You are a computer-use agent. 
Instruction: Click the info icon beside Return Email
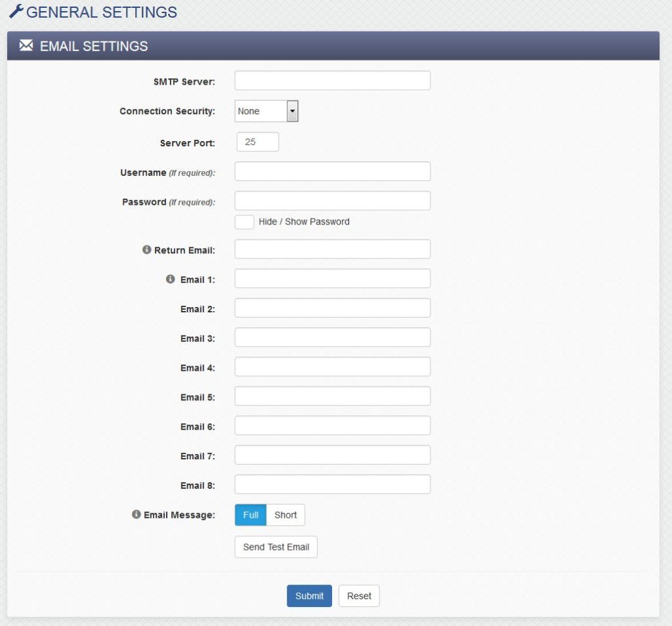(x=147, y=249)
